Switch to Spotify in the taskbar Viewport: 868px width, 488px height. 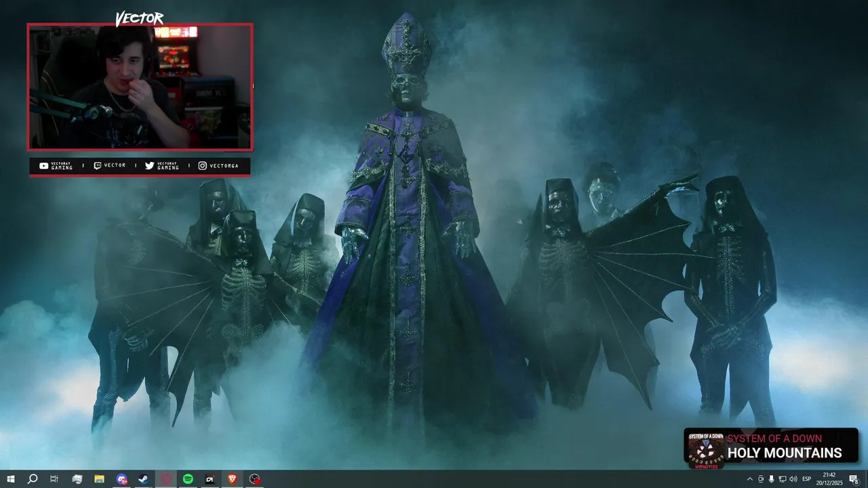188,479
